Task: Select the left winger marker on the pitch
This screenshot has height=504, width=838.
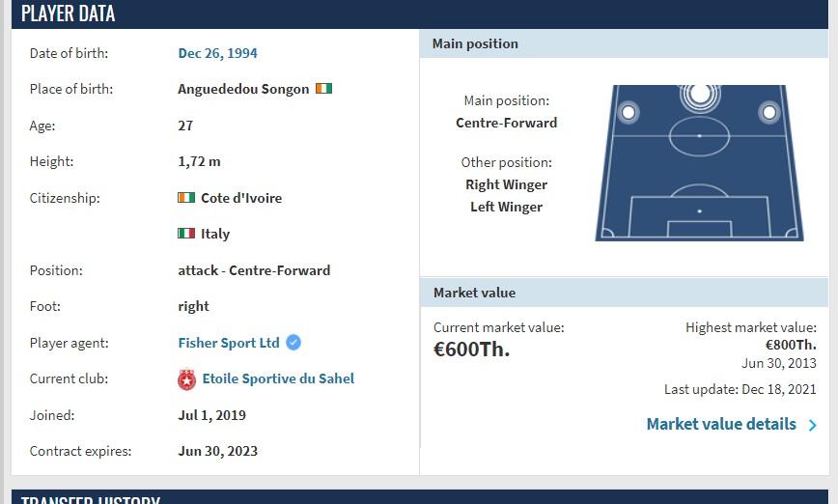Action: [x=628, y=112]
